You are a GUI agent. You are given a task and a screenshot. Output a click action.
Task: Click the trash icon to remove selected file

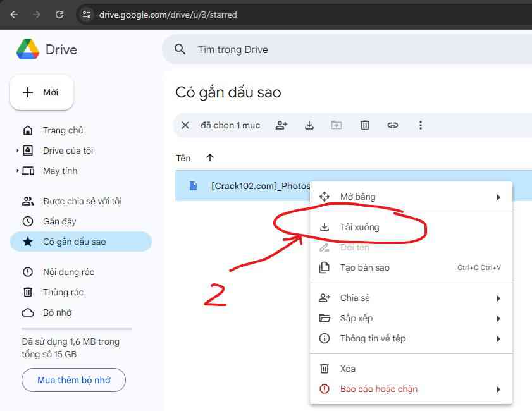[364, 125]
